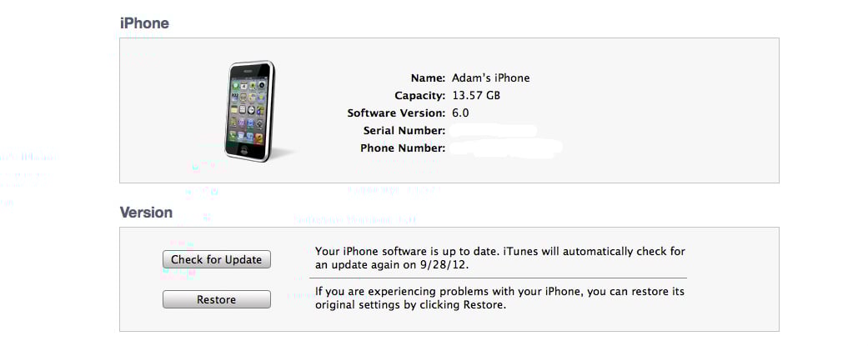Click the Serial Number label
The height and width of the screenshot is (346, 868).
tap(404, 131)
